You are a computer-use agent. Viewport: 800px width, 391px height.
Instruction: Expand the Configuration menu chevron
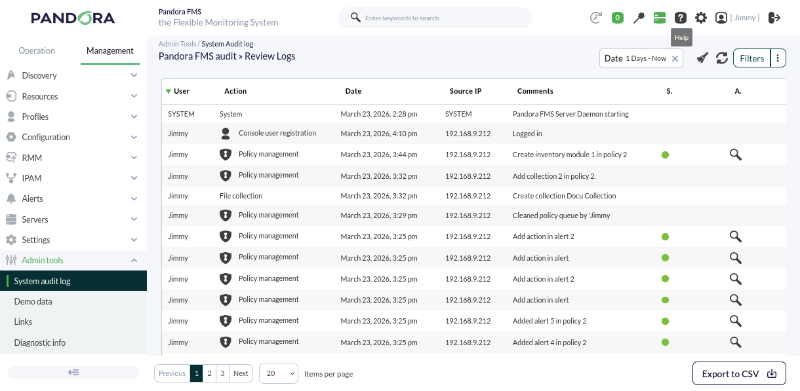pyautogui.click(x=134, y=137)
